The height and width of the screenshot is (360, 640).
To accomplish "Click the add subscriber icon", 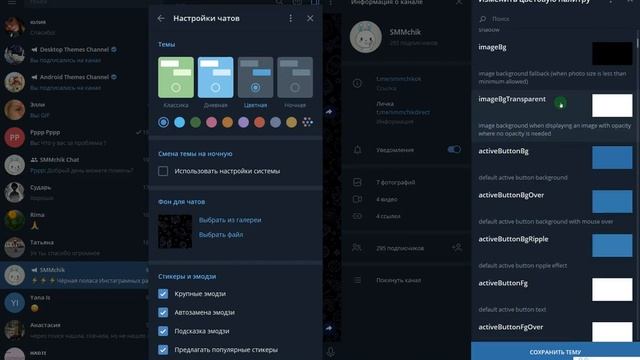I will 457,247.
